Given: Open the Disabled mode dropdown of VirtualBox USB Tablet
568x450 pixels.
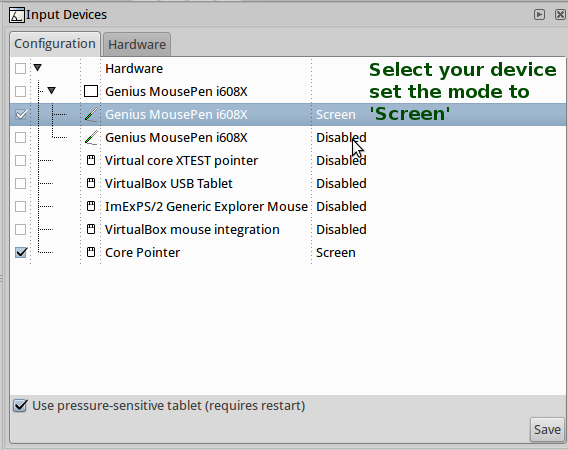Looking at the screenshot, I should (341, 183).
